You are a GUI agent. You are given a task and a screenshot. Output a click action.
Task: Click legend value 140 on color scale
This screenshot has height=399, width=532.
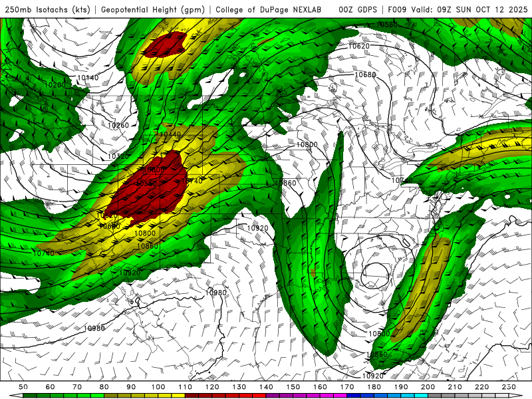click(267, 387)
